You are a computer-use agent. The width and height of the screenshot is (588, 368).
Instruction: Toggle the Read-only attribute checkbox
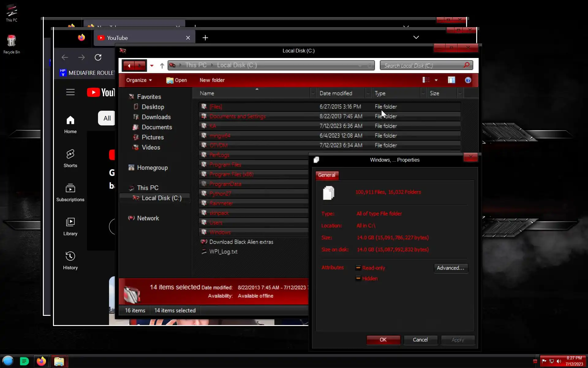point(358,268)
